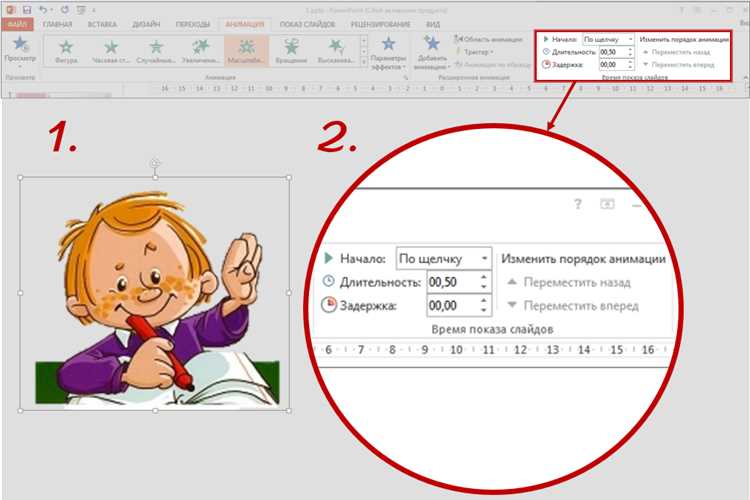
Task: Switch to the ГЛАВНАЯ tab
Action: click(57, 24)
